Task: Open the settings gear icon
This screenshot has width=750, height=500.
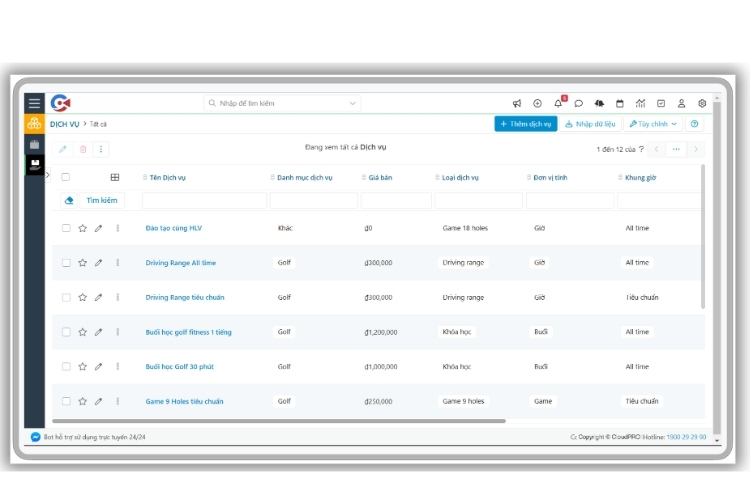Action: click(702, 103)
